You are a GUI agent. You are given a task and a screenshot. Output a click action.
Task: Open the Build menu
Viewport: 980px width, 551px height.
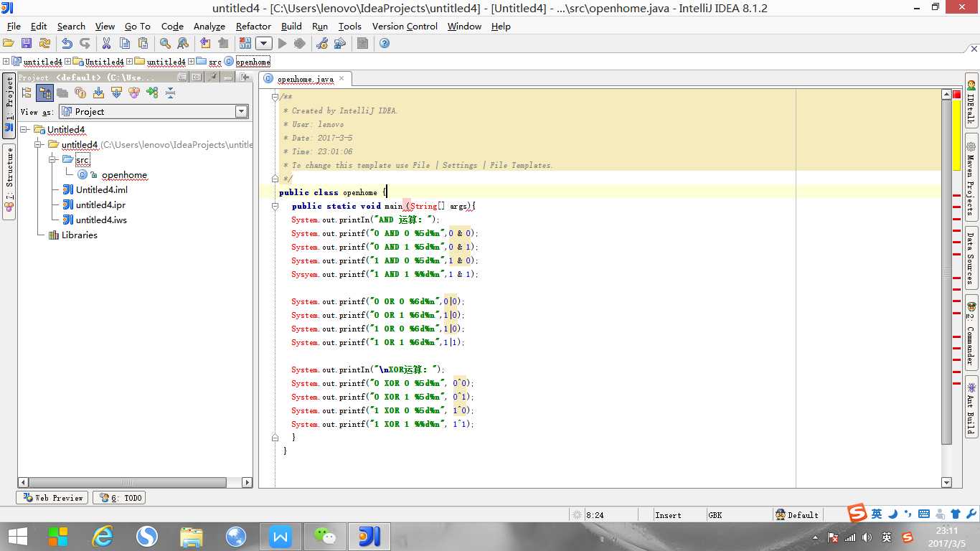tap(291, 26)
